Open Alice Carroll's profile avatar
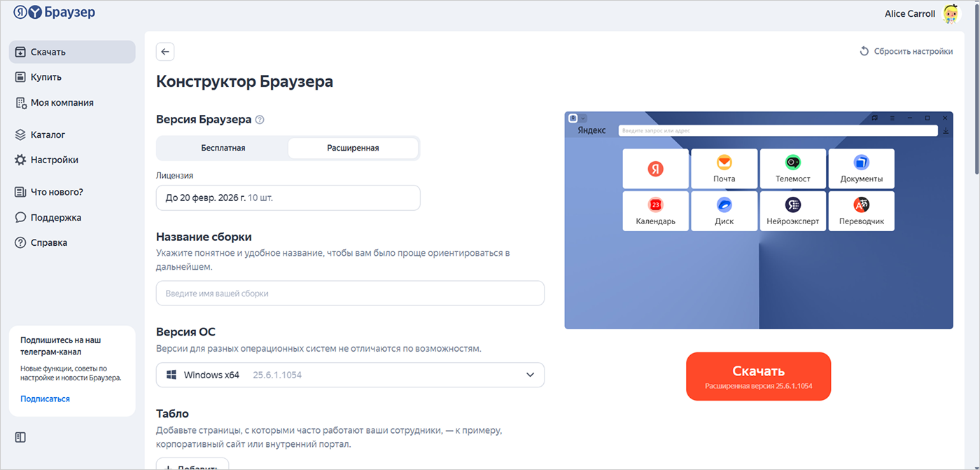The width and height of the screenshot is (980, 470). (952, 14)
